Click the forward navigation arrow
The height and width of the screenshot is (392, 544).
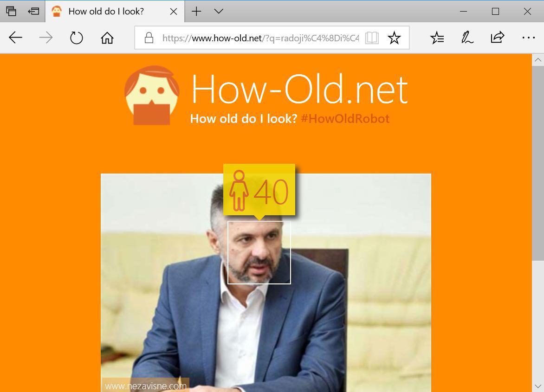pyautogui.click(x=46, y=38)
